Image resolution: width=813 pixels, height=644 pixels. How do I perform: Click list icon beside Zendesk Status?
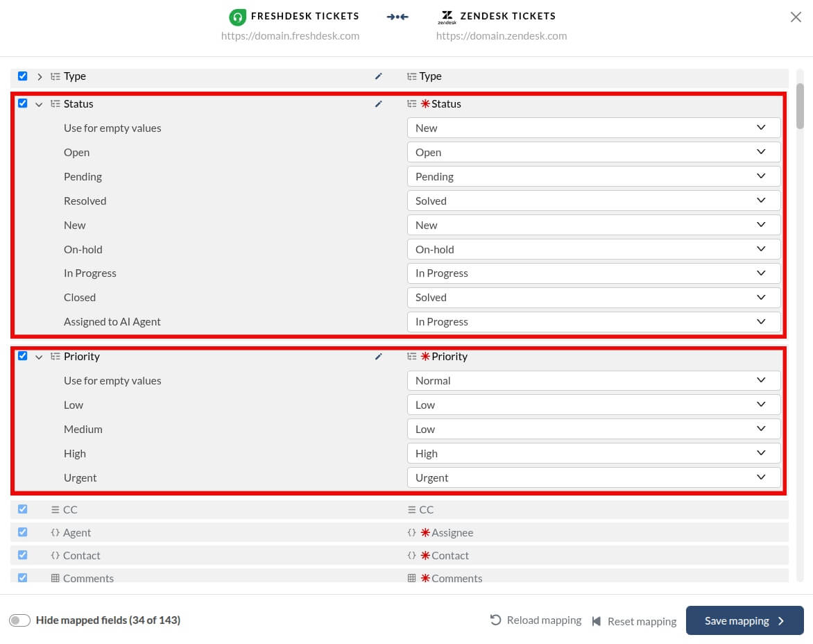click(411, 103)
